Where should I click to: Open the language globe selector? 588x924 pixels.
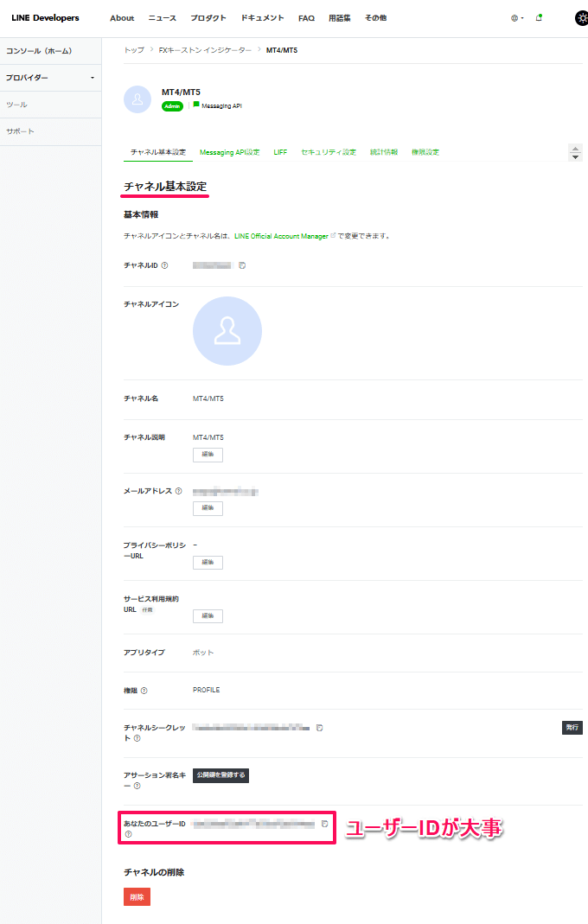516,18
